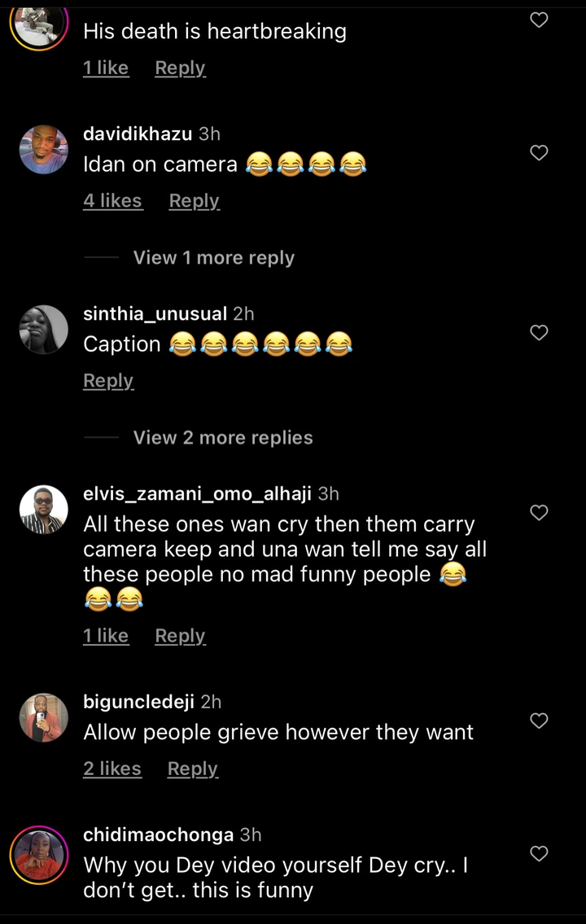
Task: Tap heart icon on chidimaochonga's comment
Action: pos(539,853)
